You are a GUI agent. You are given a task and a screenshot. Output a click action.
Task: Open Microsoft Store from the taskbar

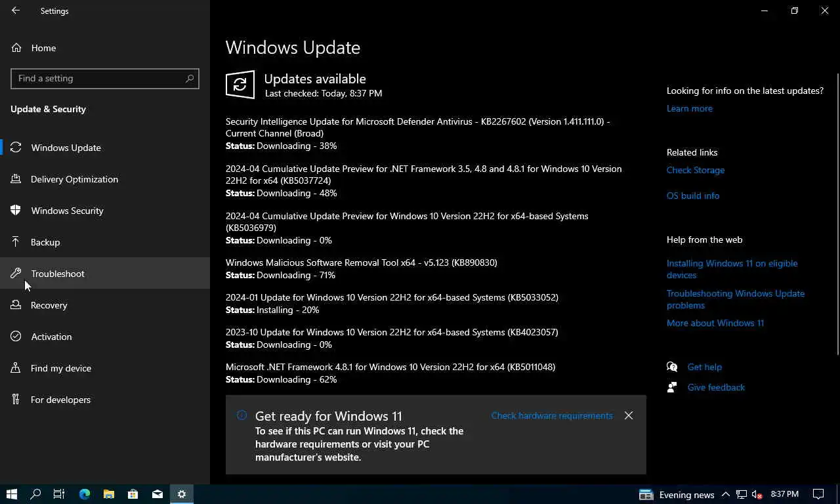[133, 494]
